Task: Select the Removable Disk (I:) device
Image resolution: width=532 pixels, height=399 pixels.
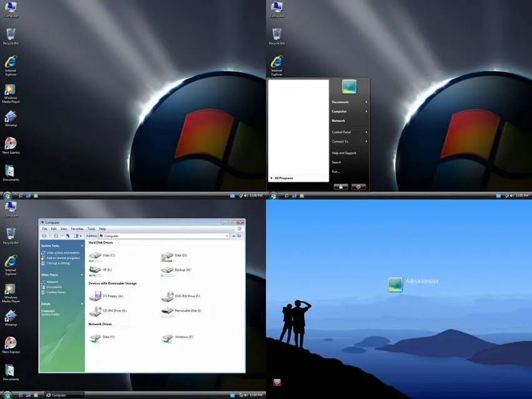Action: pos(182,311)
